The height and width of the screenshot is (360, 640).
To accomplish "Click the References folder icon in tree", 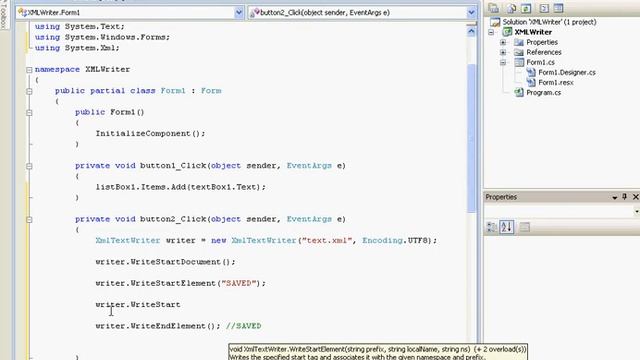I will 519,52.
